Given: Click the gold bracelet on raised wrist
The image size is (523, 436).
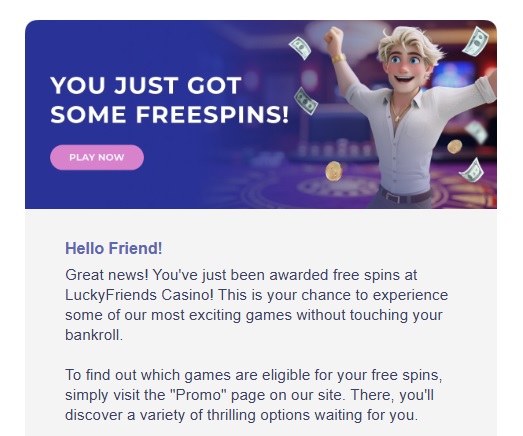Looking at the screenshot, I should pyautogui.click(x=339, y=58).
